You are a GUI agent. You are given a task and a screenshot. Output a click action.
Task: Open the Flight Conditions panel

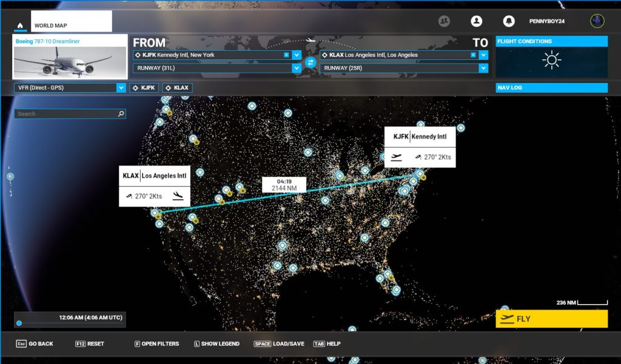click(x=552, y=41)
